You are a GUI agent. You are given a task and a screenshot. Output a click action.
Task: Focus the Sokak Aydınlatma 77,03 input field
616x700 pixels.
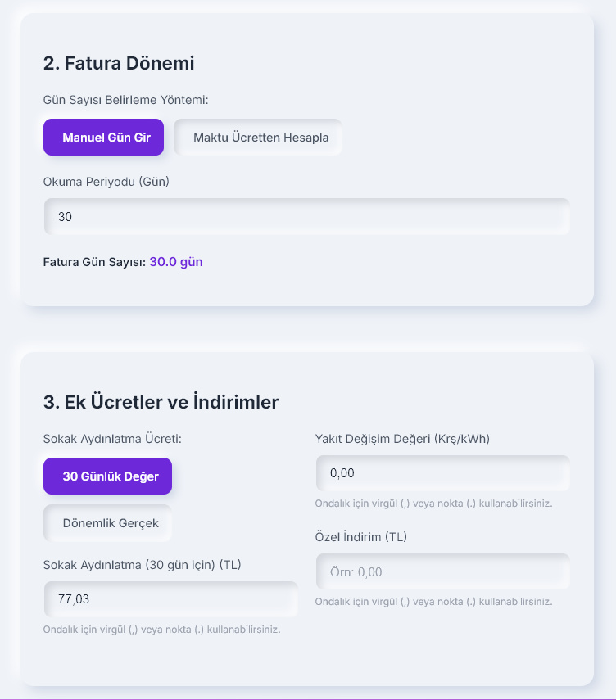click(170, 599)
